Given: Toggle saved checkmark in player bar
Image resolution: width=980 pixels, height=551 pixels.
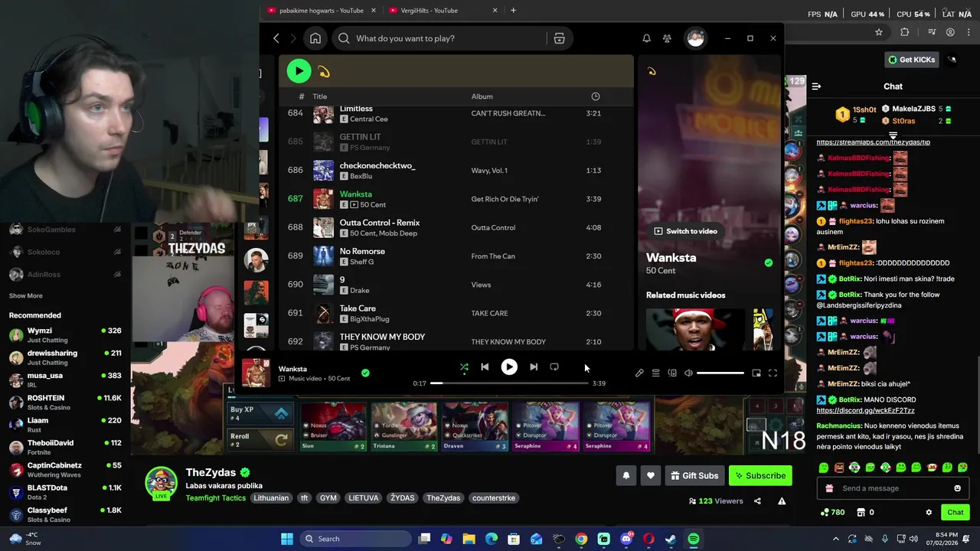Looking at the screenshot, I should pyautogui.click(x=365, y=373).
